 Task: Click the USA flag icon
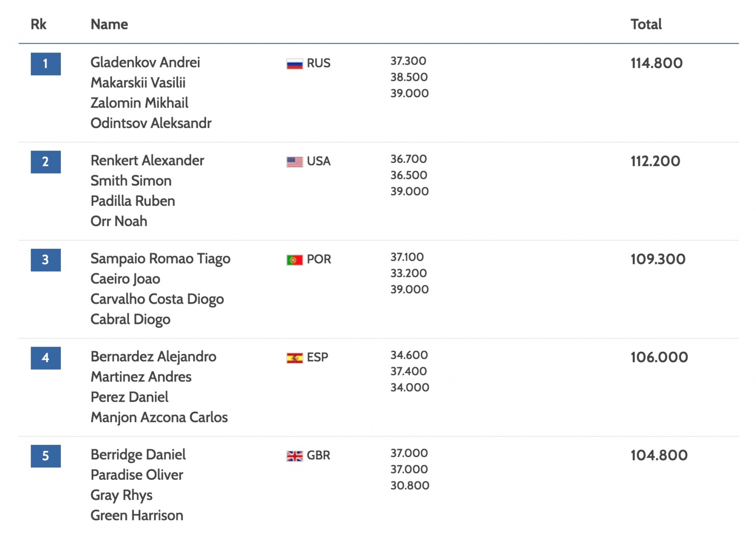[x=294, y=162]
